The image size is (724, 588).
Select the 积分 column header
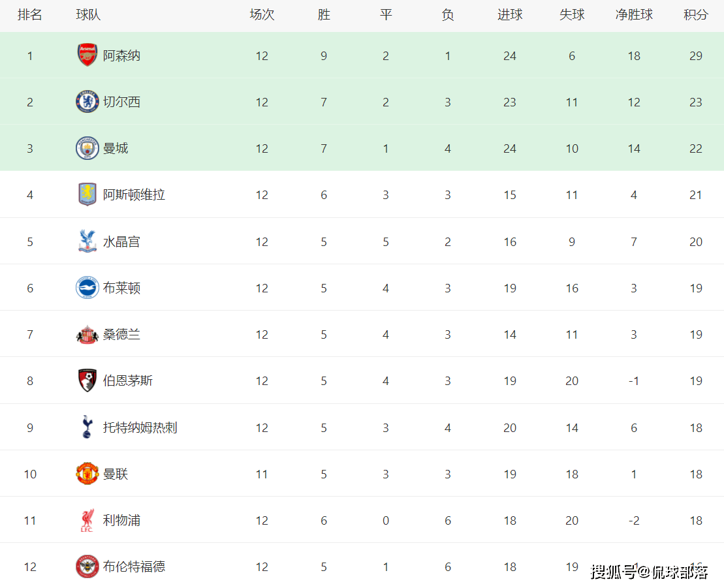(696, 14)
